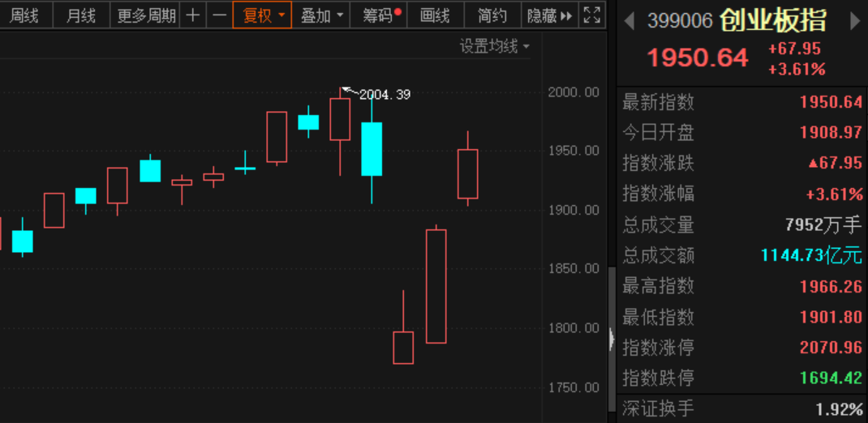Click 最低指数 value 1901.80
This screenshot has height=423, width=868.
(x=831, y=317)
